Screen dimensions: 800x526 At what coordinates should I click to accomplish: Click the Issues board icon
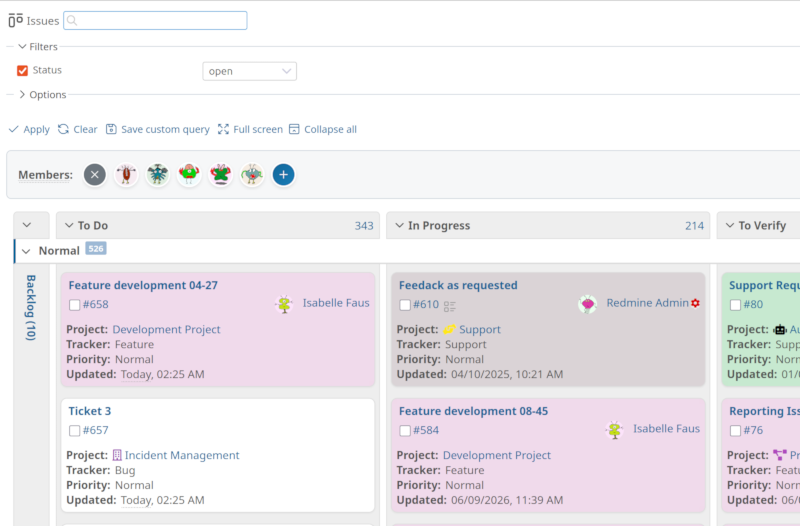click(15, 20)
